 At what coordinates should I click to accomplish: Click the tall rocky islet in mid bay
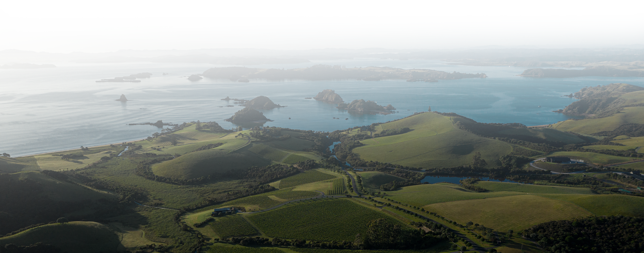328,96
